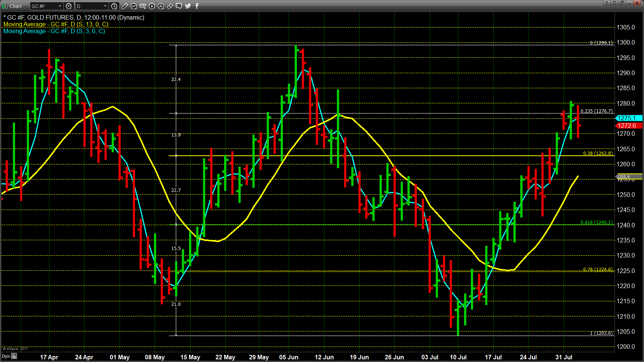This screenshot has height=362, width=644.
Task: Click the 08 May date on time axis
Action: coord(155,357)
